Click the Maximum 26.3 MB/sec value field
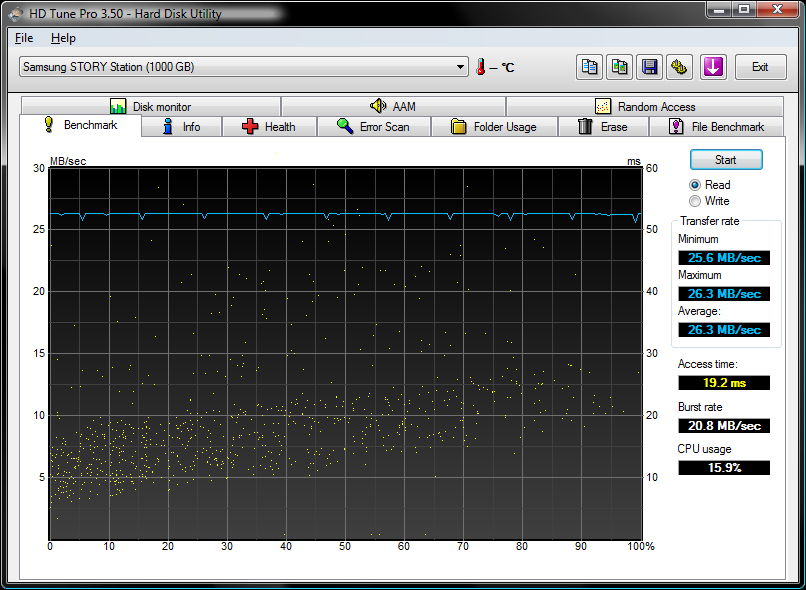The height and width of the screenshot is (590, 806). tap(724, 294)
